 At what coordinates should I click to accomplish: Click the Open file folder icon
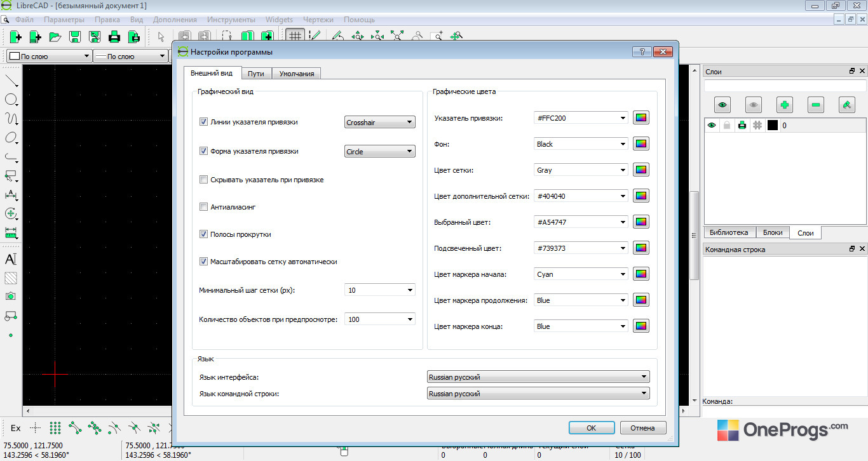[x=55, y=37]
